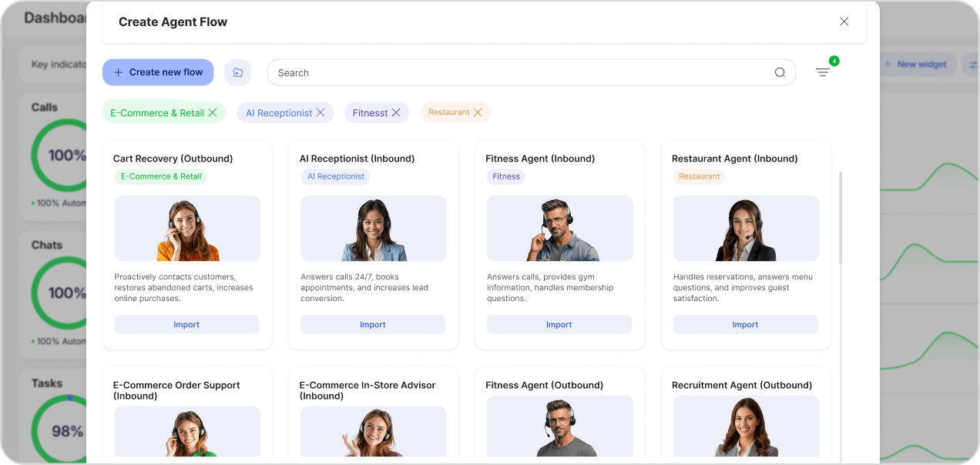The image size is (980, 465).
Task: Click the AI Receptionist tag on the card
Action: pos(336,176)
